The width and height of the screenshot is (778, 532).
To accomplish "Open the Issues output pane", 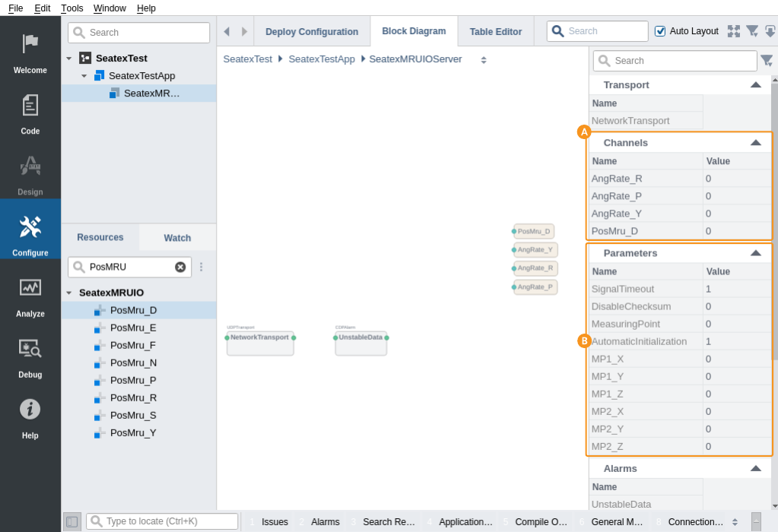I will point(274,522).
